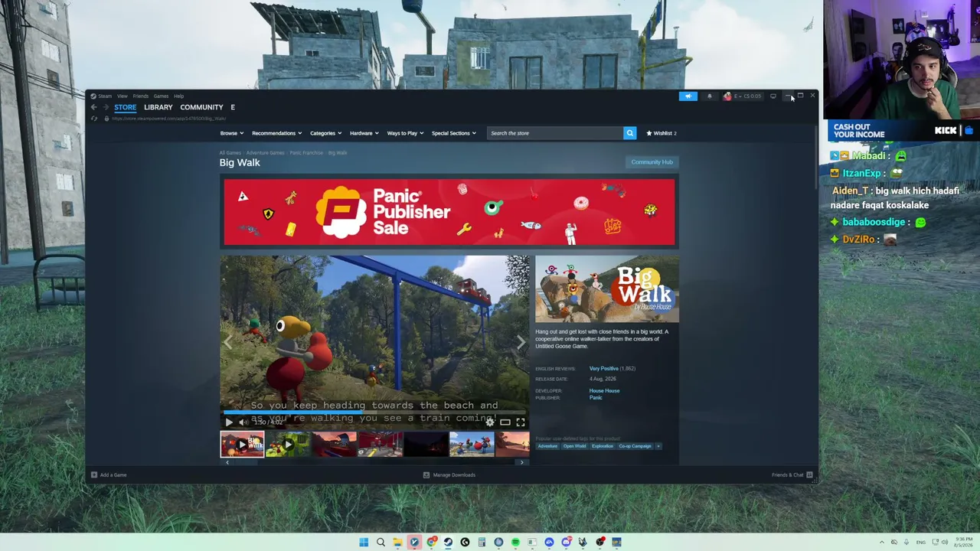Viewport: 980px width, 551px height.
Task: Click inside the Search the store field
Action: 555,133
